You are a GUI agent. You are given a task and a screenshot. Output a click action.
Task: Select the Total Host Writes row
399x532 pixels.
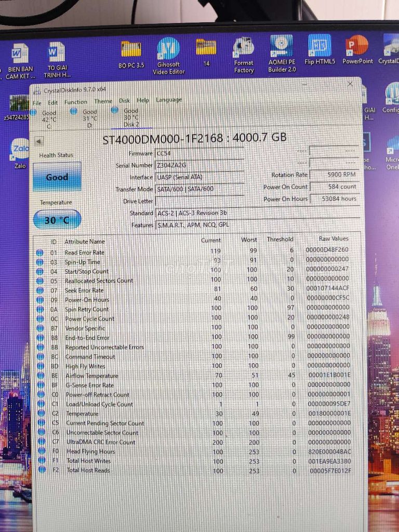(x=193, y=461)
